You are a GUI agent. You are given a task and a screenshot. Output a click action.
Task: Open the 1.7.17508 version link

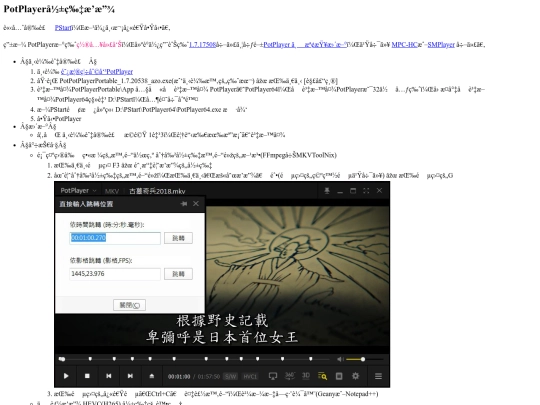[x=202, y=45]
